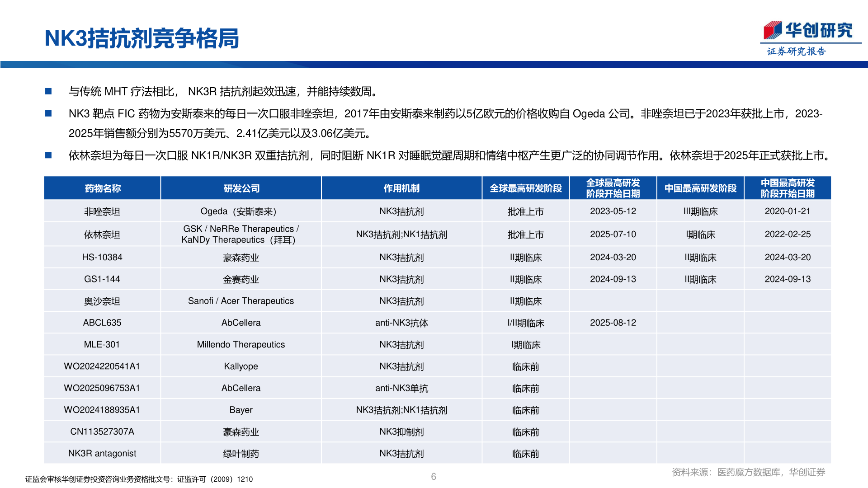868x488 pixels.
Task: Click the page number 6
Action: pos(434,477)
